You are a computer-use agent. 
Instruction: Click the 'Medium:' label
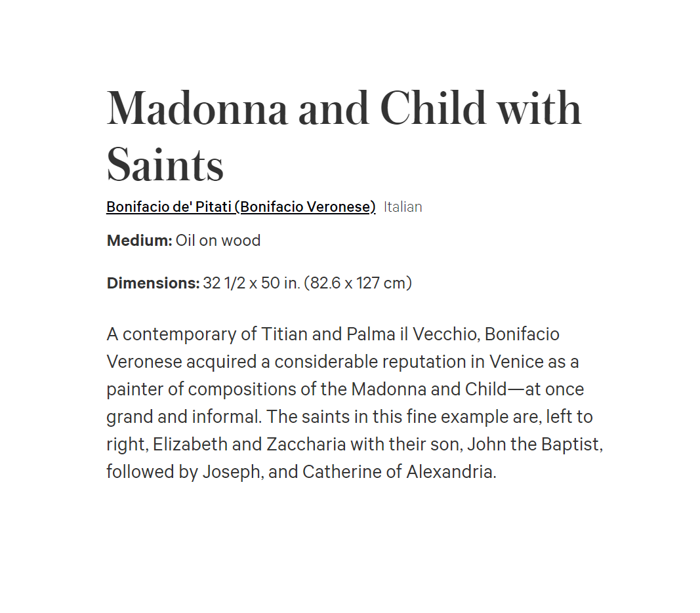[139, 241]
